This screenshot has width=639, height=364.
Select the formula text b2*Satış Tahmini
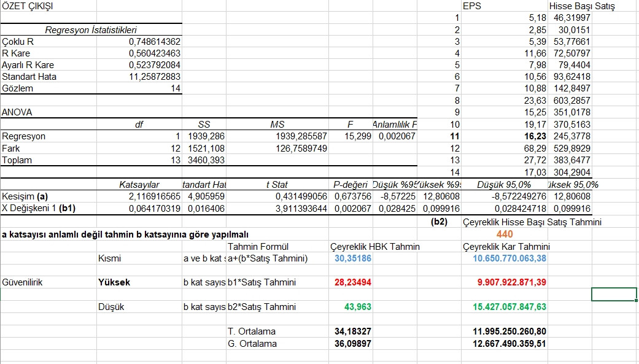tap(261, 307)
